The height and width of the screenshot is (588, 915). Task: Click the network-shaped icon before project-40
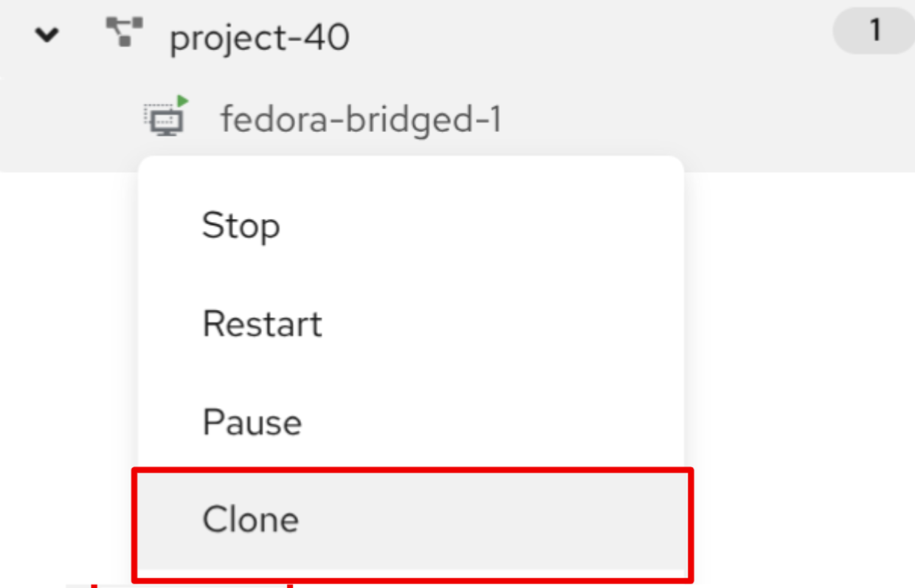click(123, 34)
